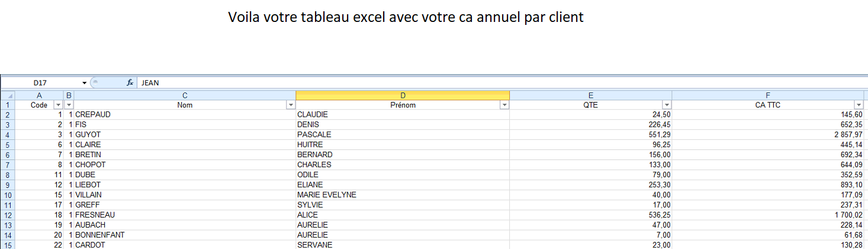Open the Code column filter dropdown
Screen dimensions: 868x249
point(58,105)
